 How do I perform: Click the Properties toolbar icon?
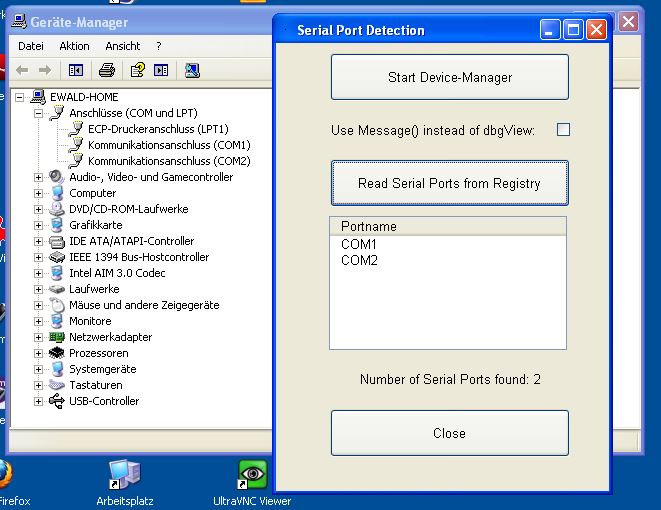pyautogui.click(x=137, y=70)
